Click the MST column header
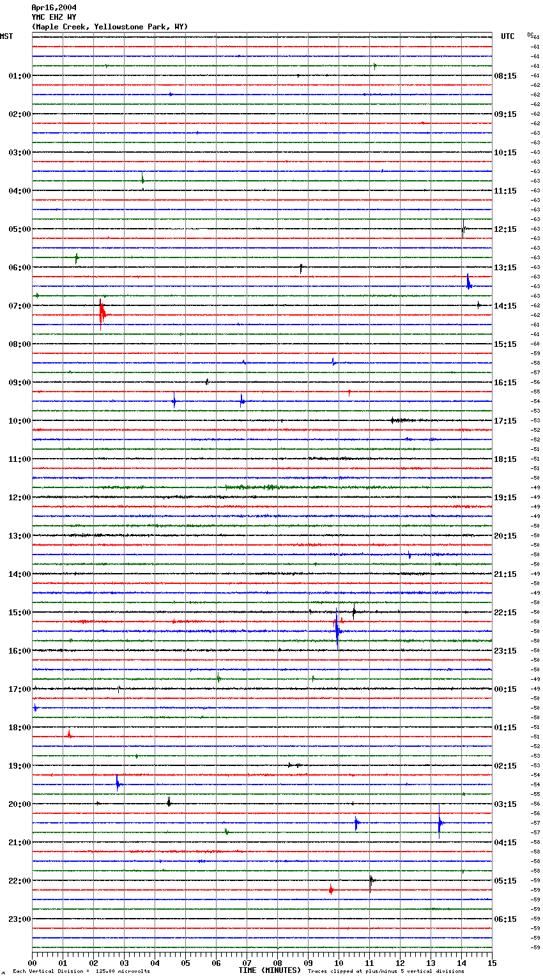Screen dimensions: 543x980 (6, 36)
